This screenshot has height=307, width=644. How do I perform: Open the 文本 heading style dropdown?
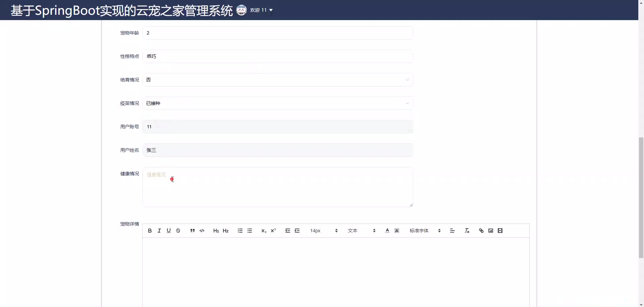click(362, 231)
